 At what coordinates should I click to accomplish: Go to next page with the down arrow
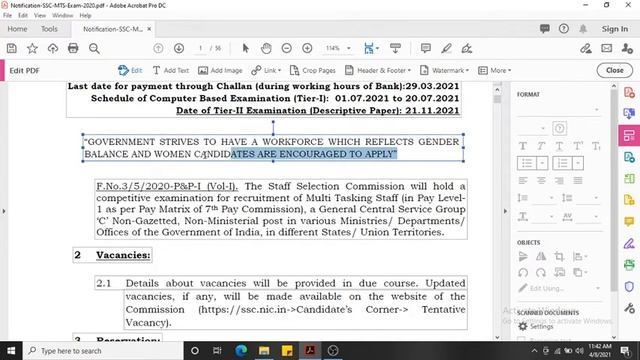179,49
